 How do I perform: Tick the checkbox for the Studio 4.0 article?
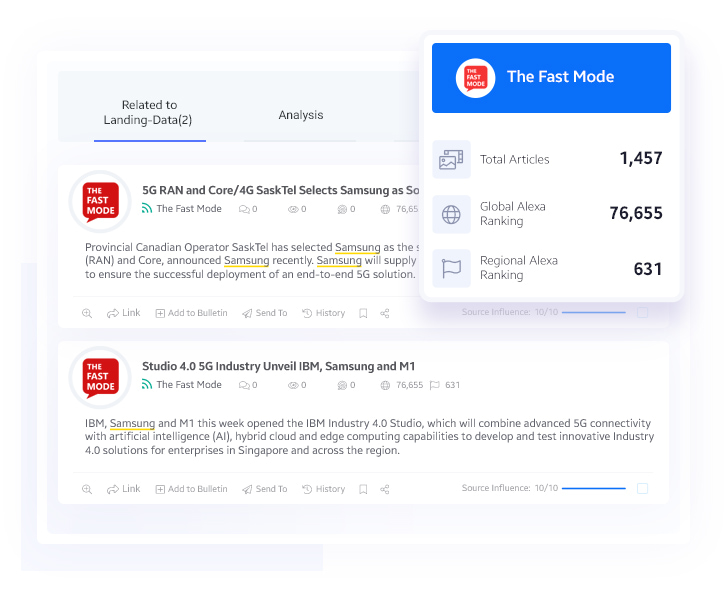pyautogui.click(x=642, y=488)
